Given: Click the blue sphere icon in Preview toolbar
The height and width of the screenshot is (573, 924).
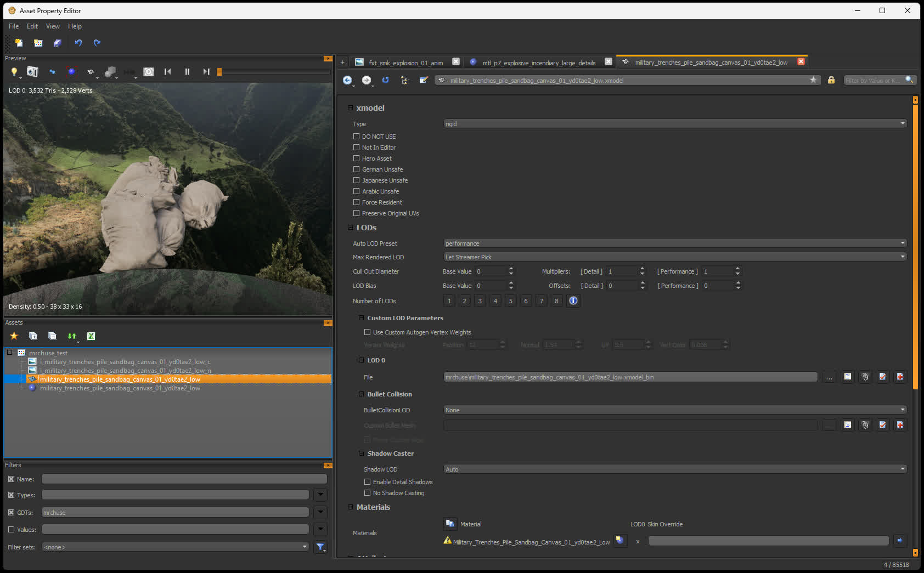Looking at the screenshot, I should point(72,72).
